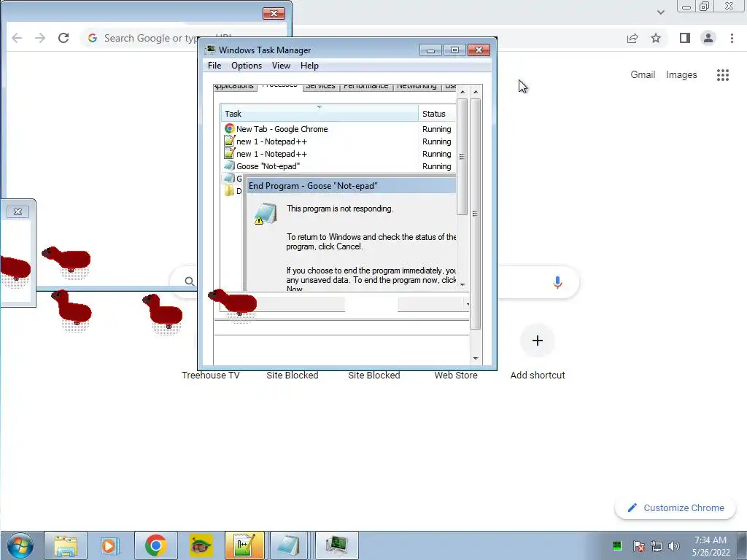Viewport: 747px width, 560px height.
Task: Minimize the Windows Task Manager window
Action: pos(430,50)
